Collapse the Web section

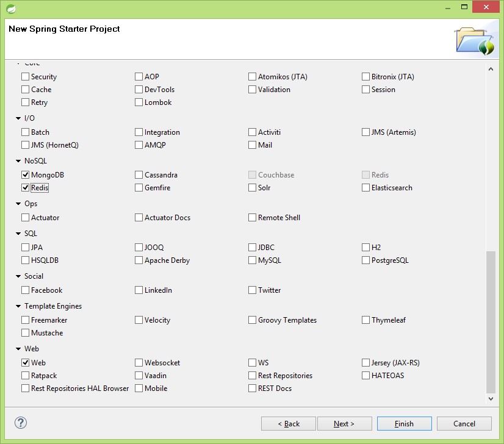click(x=18, y=349)
